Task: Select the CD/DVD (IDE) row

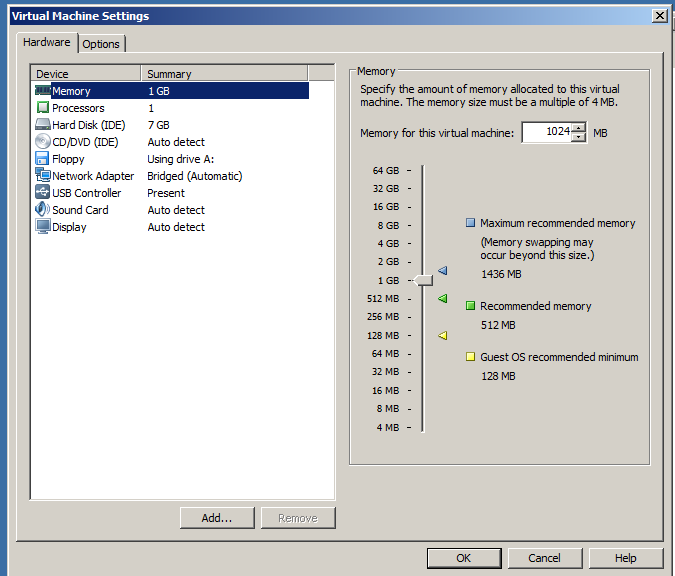Action: click(171, 142)
